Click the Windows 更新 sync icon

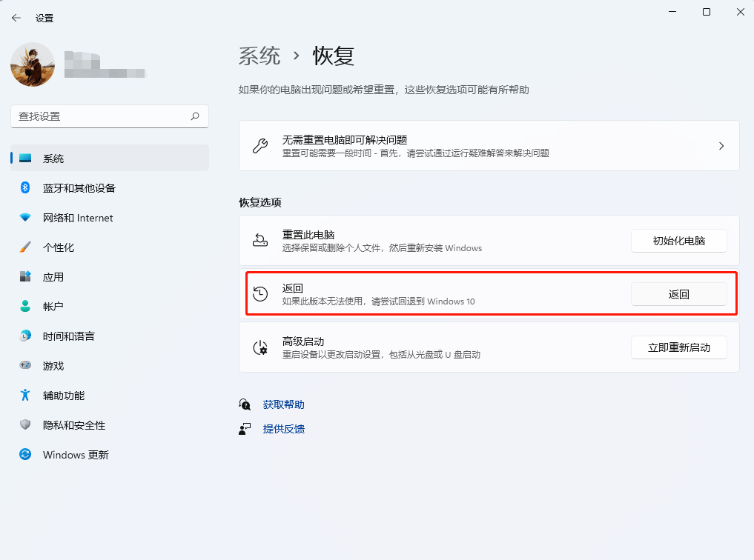pyautogui.click(x=25, y=454)
